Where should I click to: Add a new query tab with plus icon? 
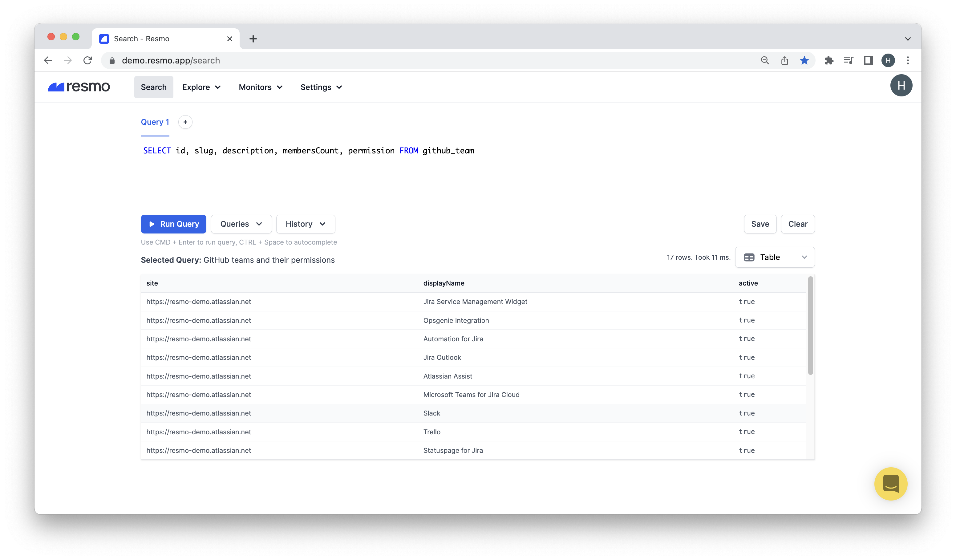tap(185, 122)
